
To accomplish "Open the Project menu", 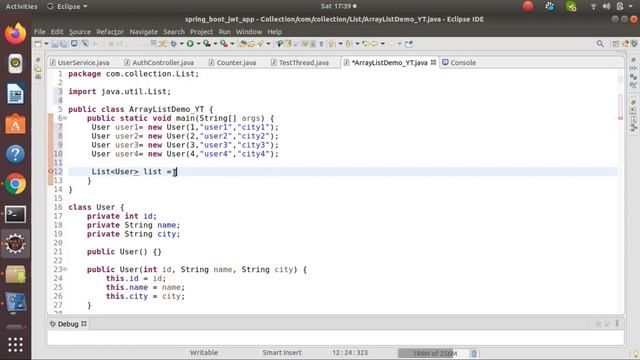I will (201, 31).
